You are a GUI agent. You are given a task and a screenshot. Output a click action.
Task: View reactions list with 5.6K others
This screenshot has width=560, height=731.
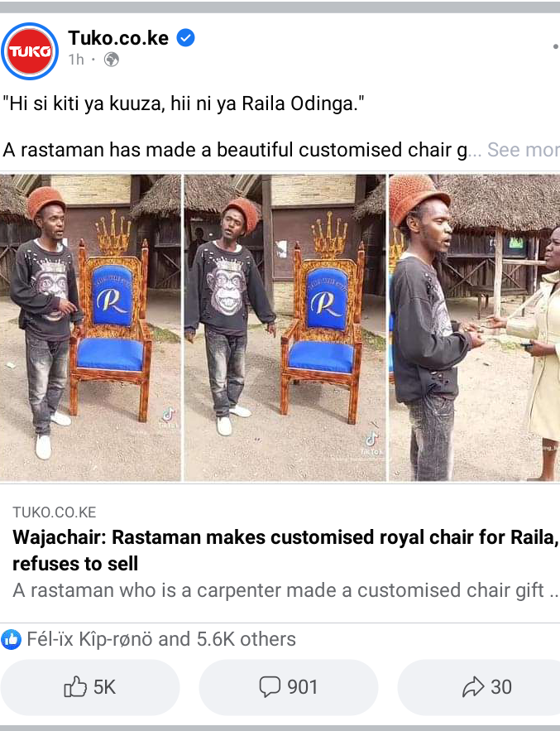161,639
